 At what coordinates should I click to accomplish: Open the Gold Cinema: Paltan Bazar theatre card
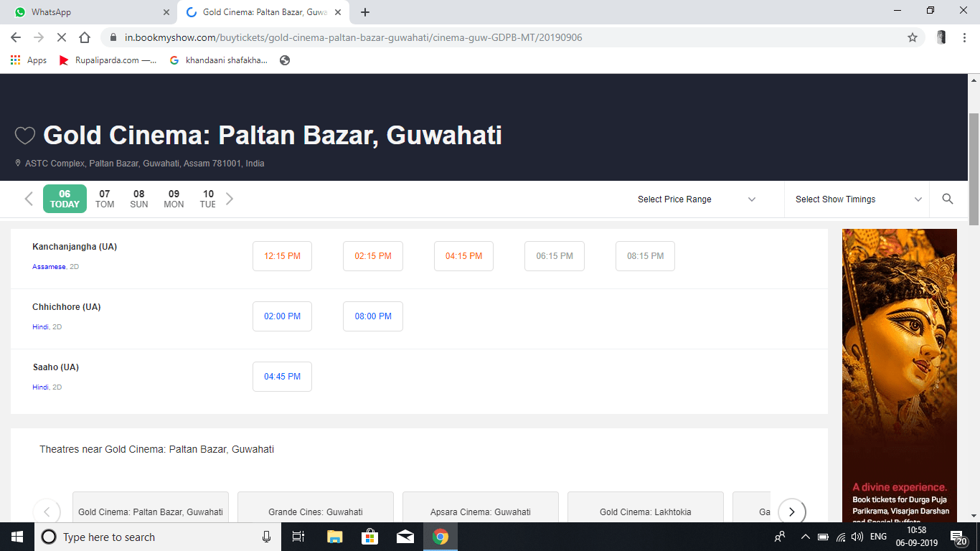pyautogui.click(x=151, y=507)
